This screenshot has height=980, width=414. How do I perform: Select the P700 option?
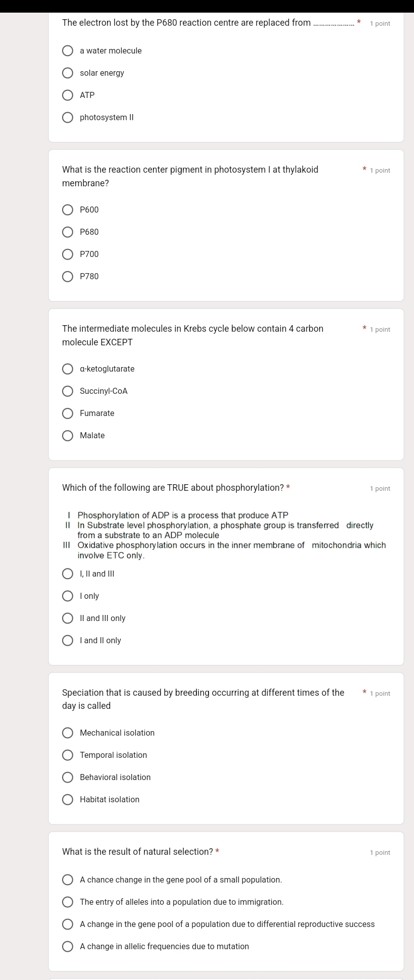(68, 254)
